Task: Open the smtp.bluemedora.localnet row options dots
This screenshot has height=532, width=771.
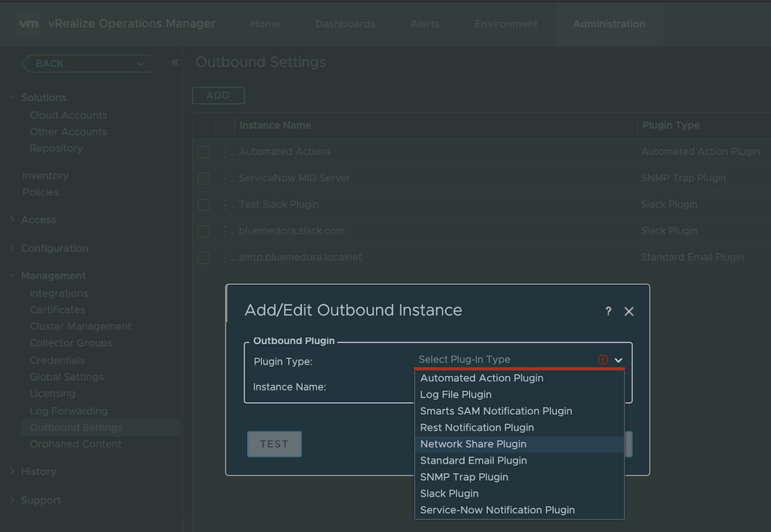Action: (225, 257)
